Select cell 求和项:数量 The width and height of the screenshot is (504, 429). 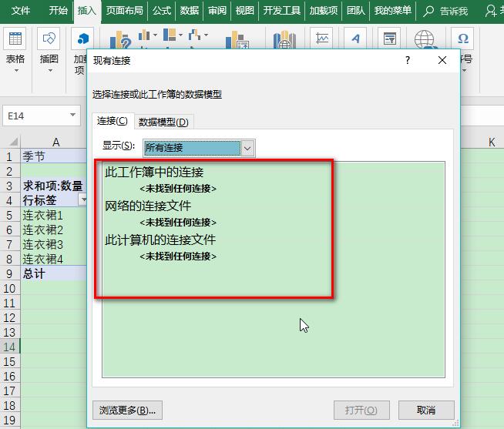[x=54, y=186]
